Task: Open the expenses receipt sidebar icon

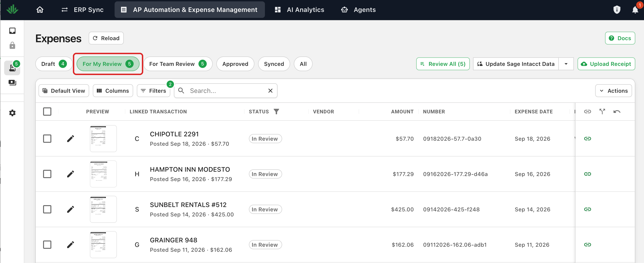Action: (12, 68)
